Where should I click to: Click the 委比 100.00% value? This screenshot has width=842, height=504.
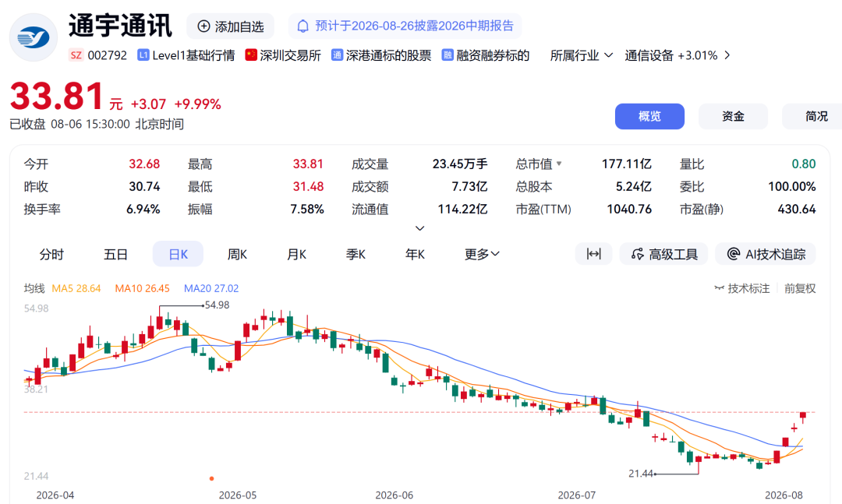791,186
